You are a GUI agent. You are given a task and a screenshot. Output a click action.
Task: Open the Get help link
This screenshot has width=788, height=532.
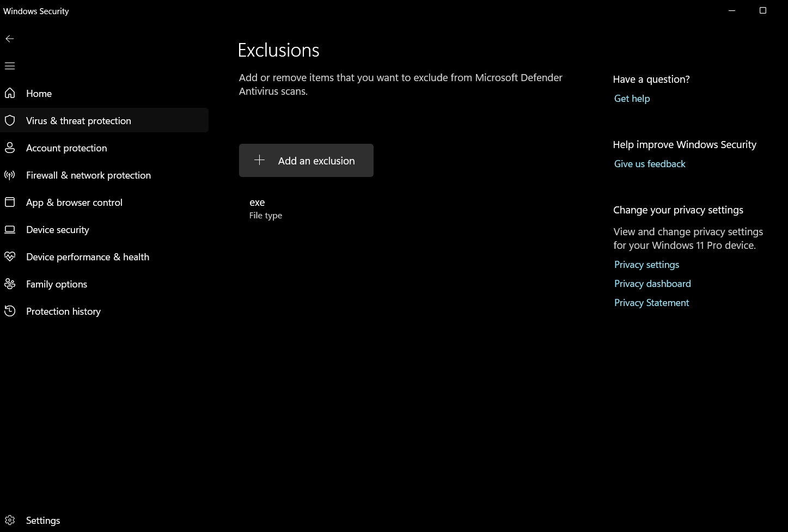point(632,99)
